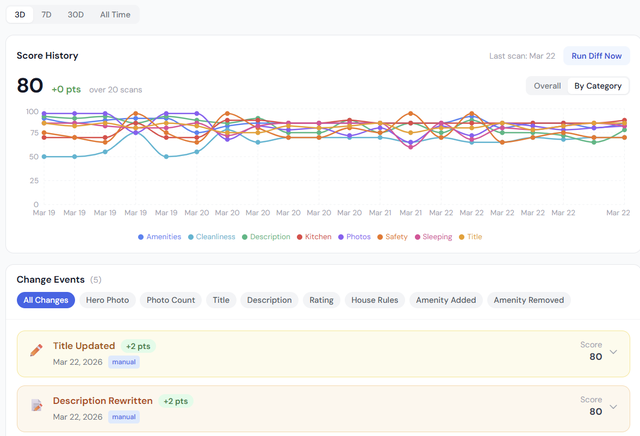Click the +2 pts badge on Description Rewritten
Viewport: 640px width, 436px height.
[176, 401]
